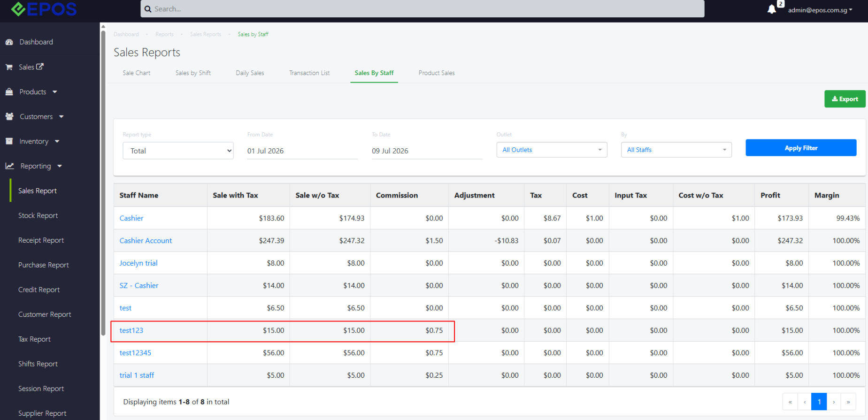
Task: Click the Inventory box icon in sidebar
Action: tap(9, 141)
